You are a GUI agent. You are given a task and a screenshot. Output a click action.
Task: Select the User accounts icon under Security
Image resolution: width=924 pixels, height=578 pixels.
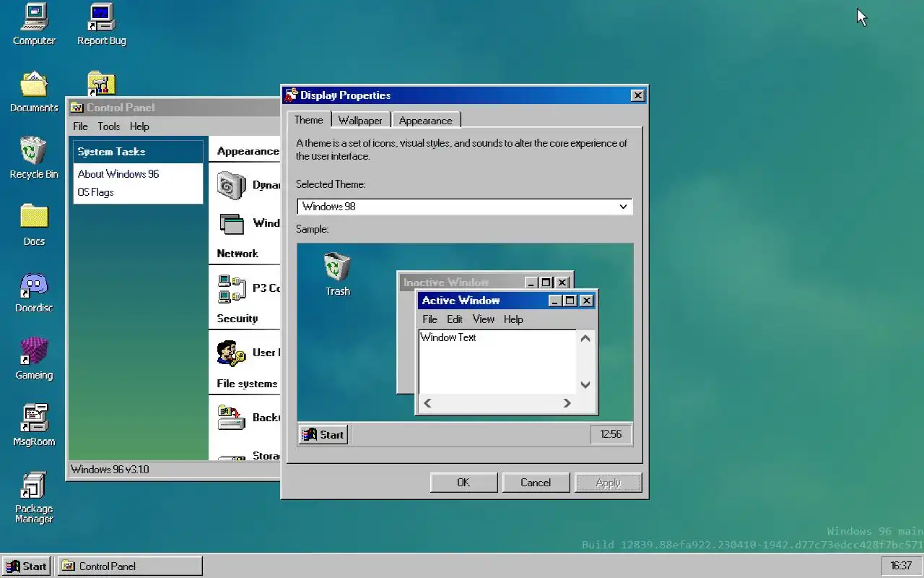point(232,353)
